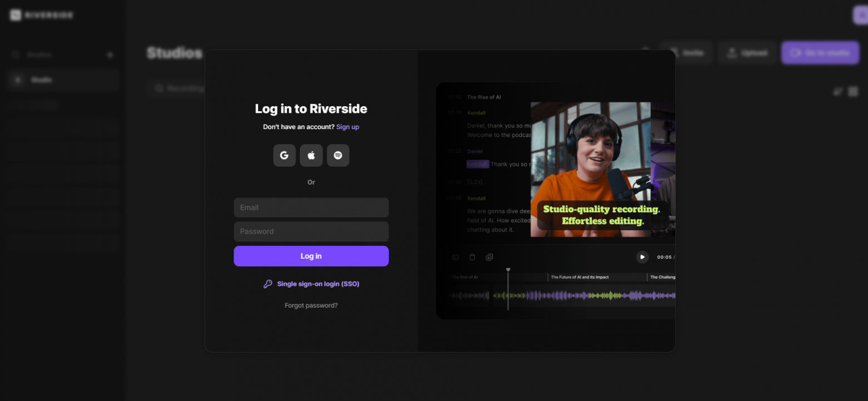Click the 'Studio-quality recording.' caption text

coord(601,209)
